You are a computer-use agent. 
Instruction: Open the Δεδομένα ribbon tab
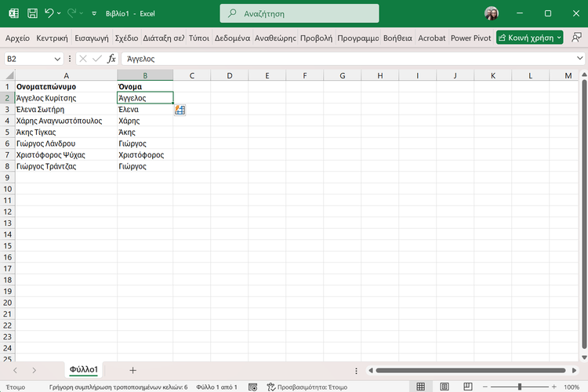click(x=232, y=38)
